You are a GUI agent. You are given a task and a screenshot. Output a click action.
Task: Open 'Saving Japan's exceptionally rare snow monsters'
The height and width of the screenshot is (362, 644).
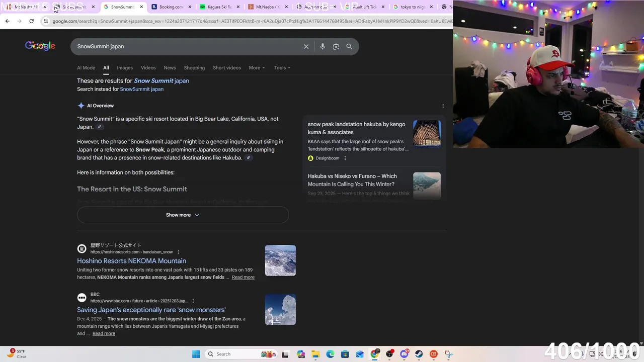coord(151,310)
